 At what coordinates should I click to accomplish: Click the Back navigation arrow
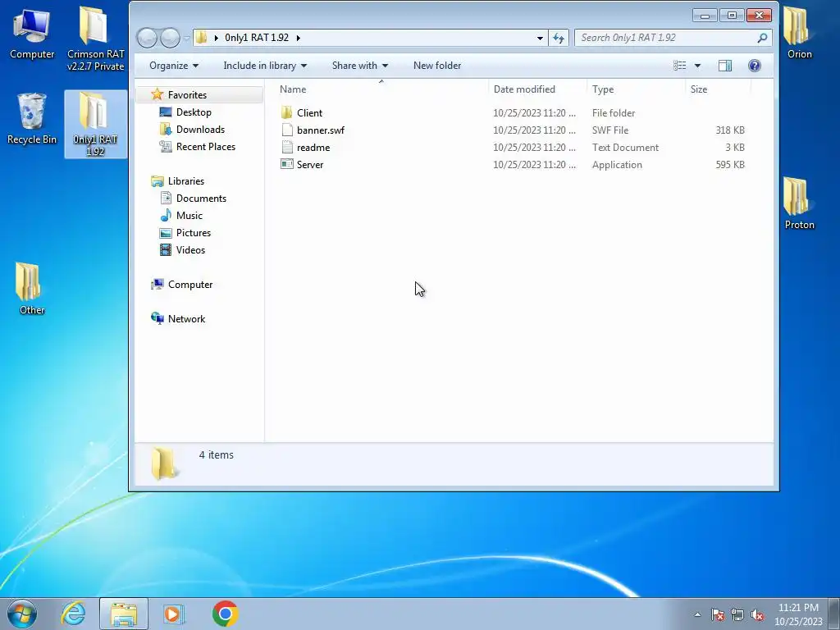148,38
